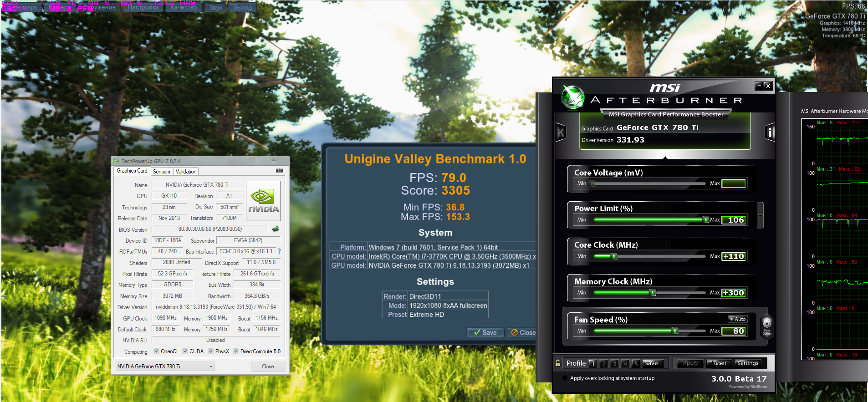Toggle the PhysX checkbox in GPU-Z
The width and height of the screenshot is (868, 402).
[x=210, y=351]
